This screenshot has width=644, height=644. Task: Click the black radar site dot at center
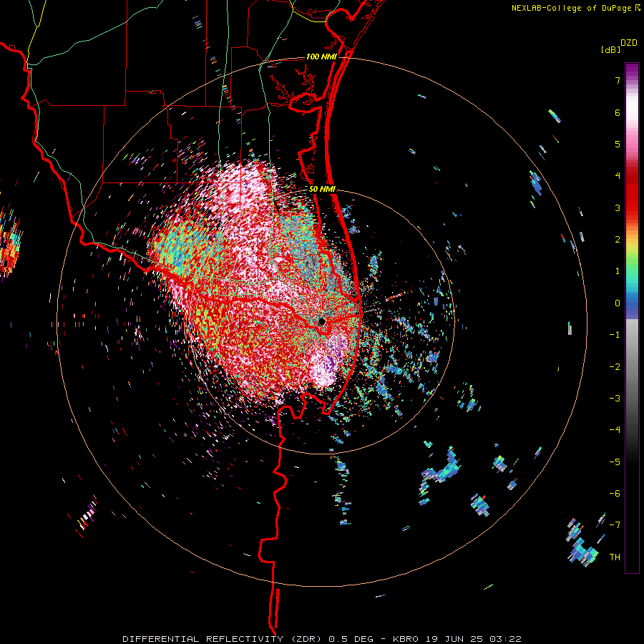click(x=322, y=321)
